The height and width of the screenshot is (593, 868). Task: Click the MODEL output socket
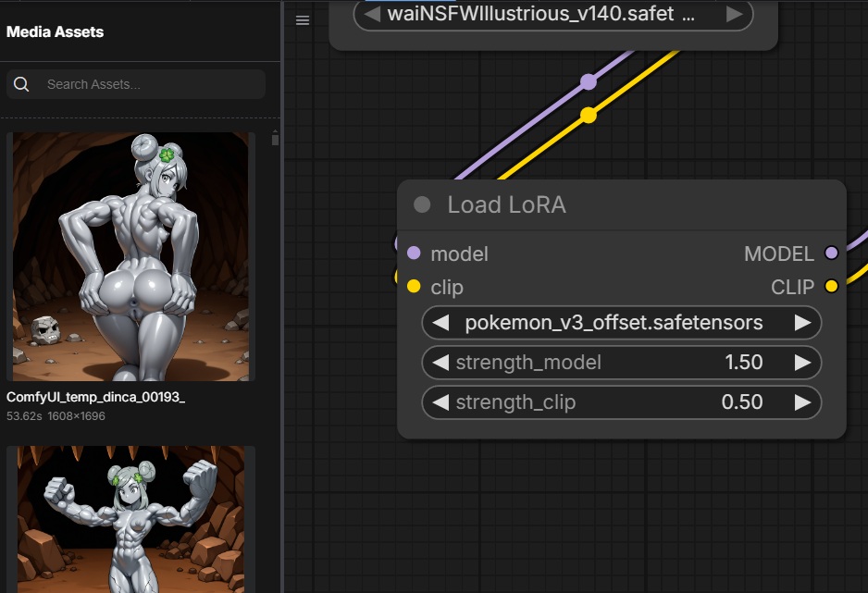coord(831,253)
